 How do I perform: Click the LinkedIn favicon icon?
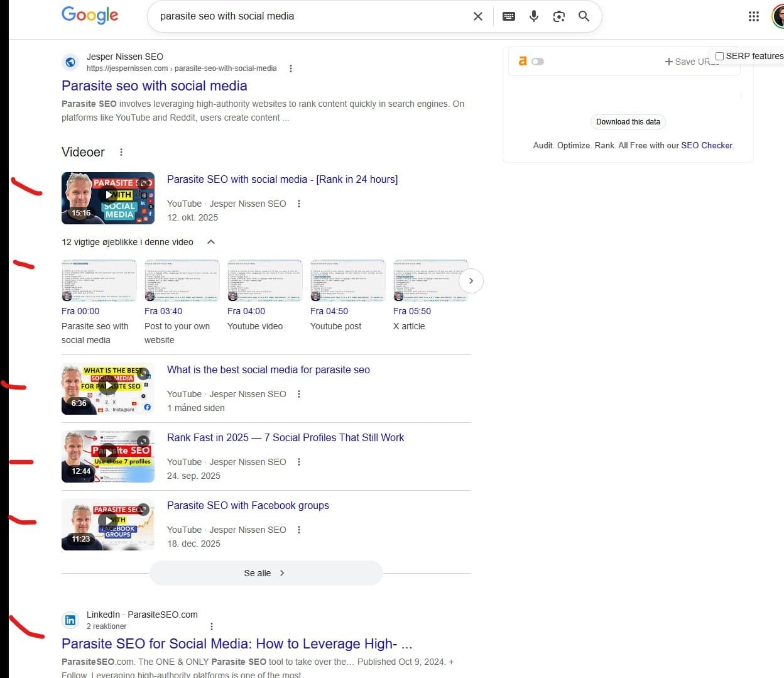pyautogui.click(x=70, y=620)
